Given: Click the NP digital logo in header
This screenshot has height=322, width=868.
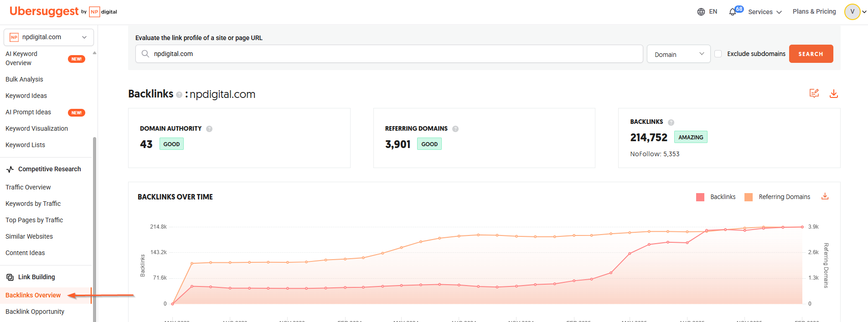Looking at the screenshot, I should point(103,12).
